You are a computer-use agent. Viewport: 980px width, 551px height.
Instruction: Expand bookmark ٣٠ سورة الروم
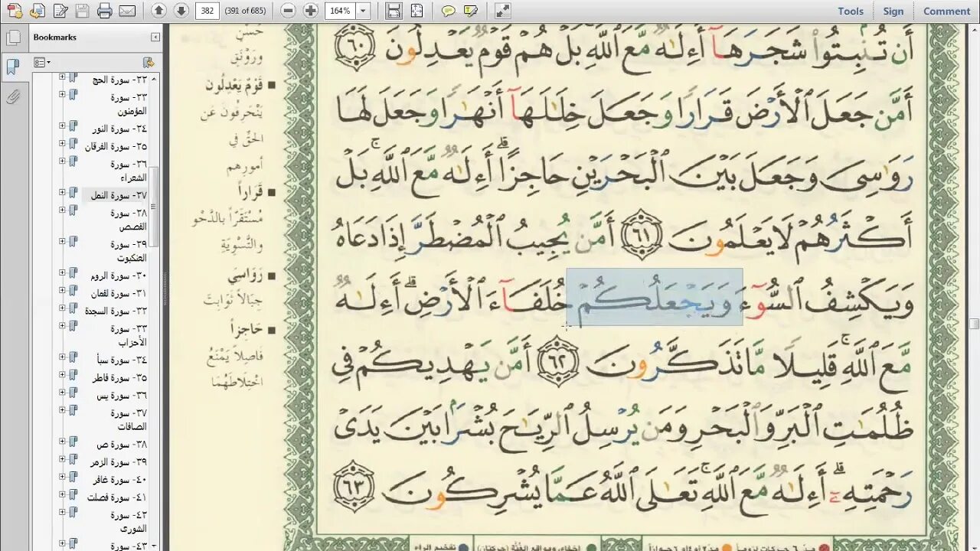pyautogui.click(x=62, y=274)
